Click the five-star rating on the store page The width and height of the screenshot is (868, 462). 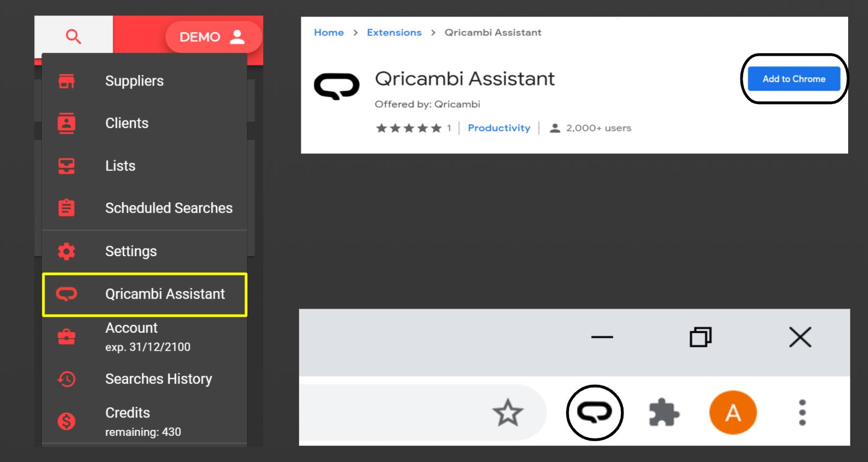(x=409, y=128)
